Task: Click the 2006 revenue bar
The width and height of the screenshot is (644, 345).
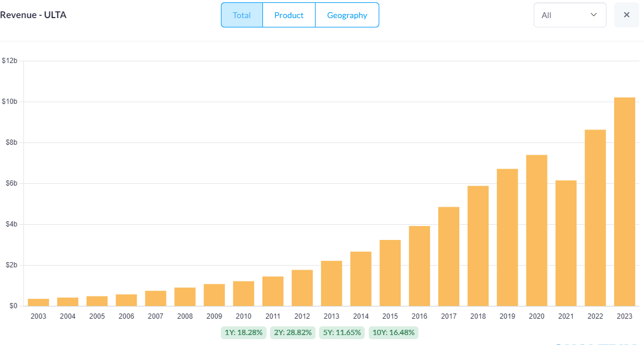Action: [126, 300]
